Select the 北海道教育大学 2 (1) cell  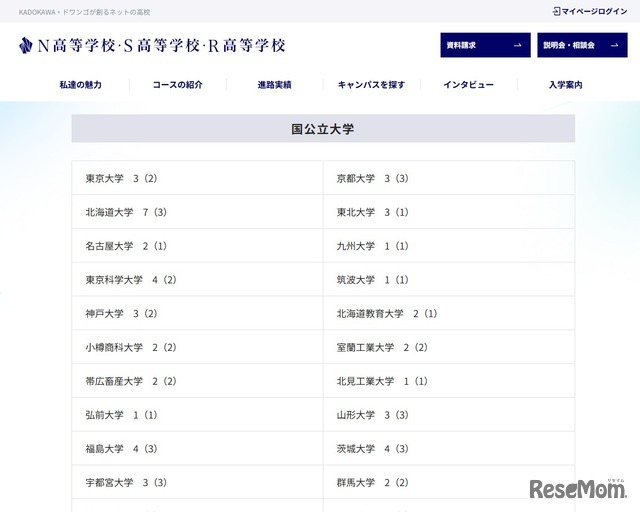(449, 314)
